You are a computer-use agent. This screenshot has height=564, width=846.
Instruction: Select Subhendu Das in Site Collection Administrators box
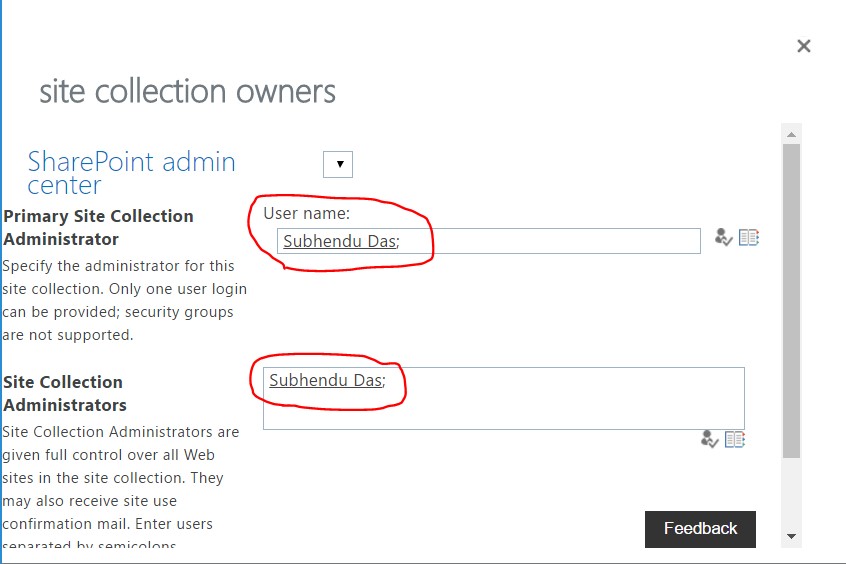pyautogui.click(x=325, y=380)
